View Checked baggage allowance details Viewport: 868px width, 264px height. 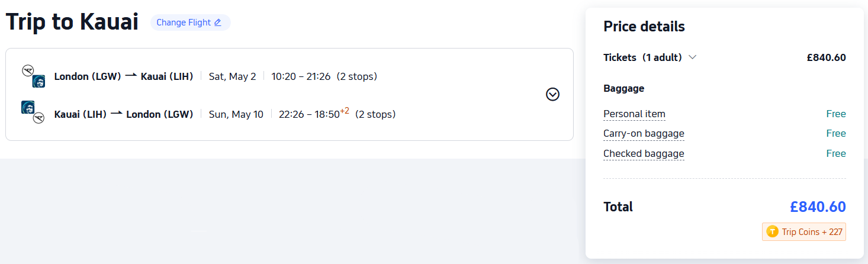(644, 154)
